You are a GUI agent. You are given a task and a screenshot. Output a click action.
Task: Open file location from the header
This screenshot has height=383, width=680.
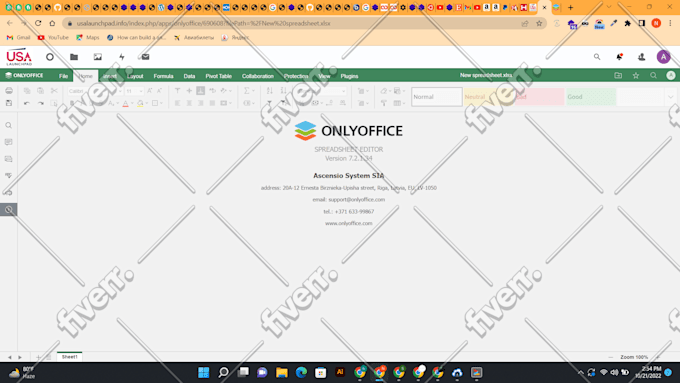(618, 75)
